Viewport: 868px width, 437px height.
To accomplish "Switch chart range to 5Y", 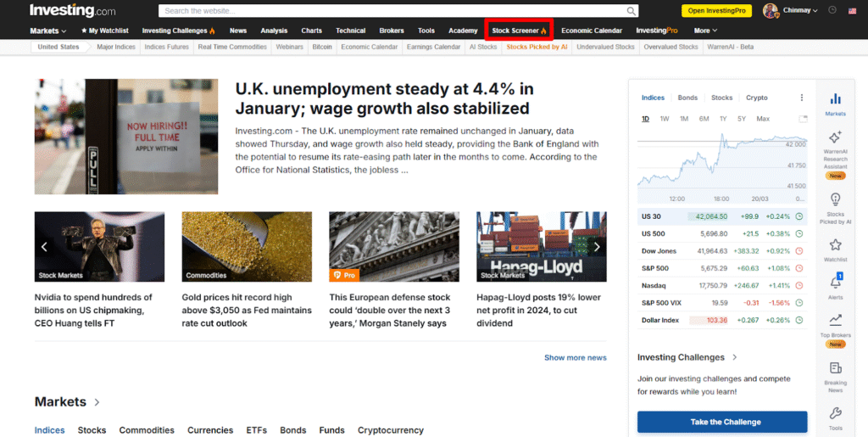I will (742, 119).
